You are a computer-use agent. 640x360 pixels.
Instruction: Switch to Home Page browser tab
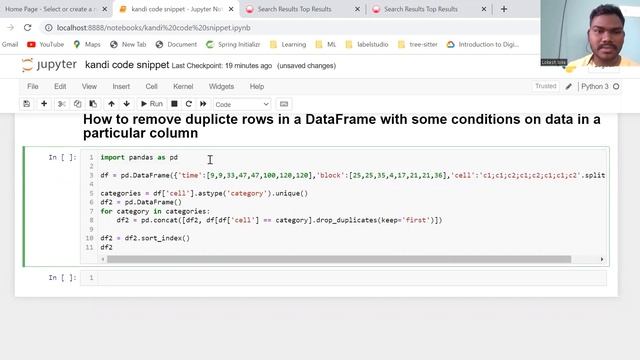[50, 9]
